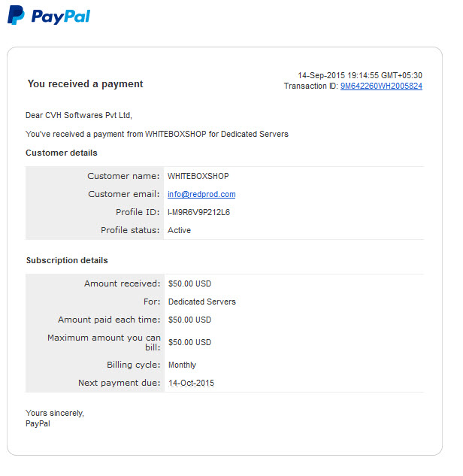
Task: Click the 'Maximum amount you can bill' label
Action: click(x=104, y=342)
